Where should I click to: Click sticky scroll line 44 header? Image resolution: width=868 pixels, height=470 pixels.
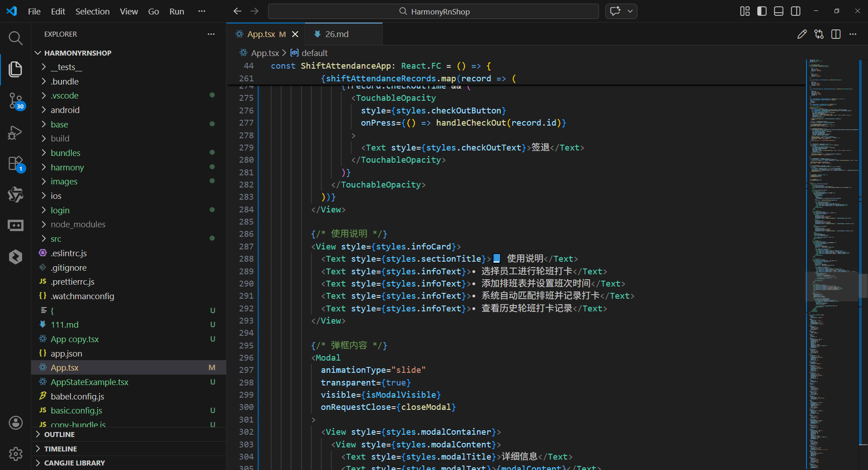[515, 66]
